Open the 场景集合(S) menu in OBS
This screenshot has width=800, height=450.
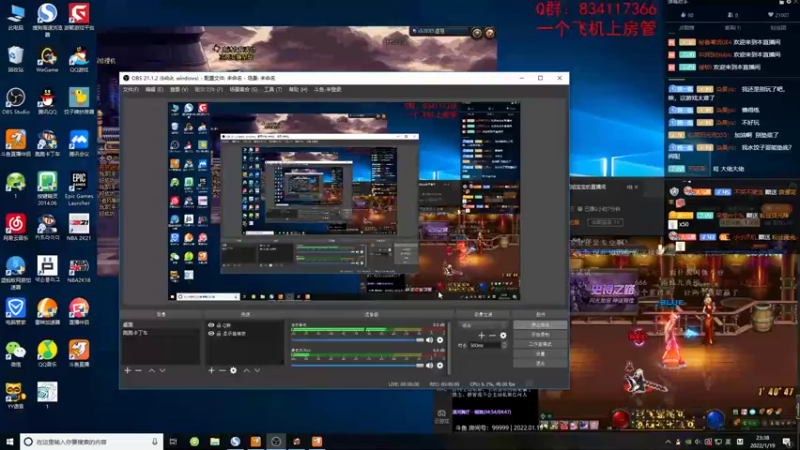(x=243, y=89)
